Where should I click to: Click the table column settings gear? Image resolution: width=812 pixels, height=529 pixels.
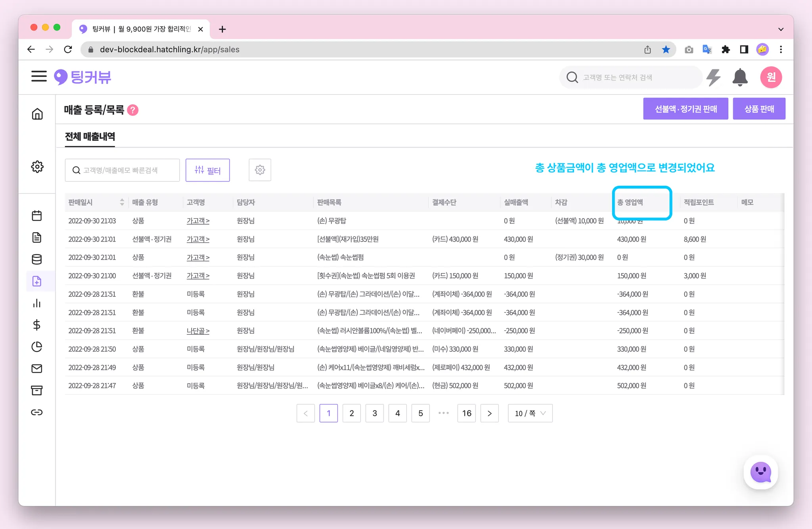click(260, 170)
